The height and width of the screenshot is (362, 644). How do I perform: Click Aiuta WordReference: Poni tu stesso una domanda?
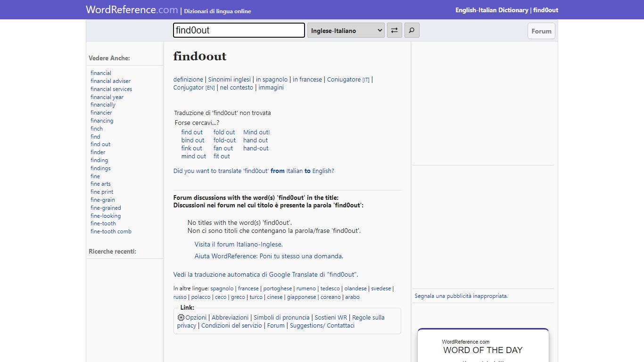[x=269, y=256]
